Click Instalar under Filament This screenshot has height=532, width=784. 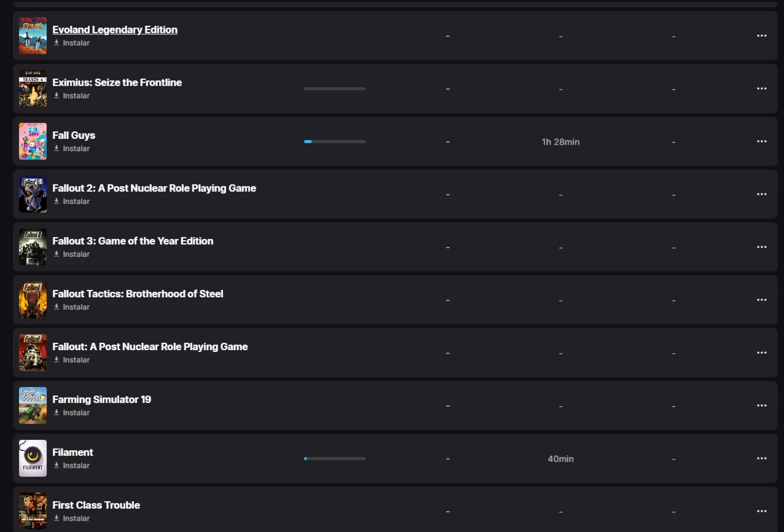71,466
